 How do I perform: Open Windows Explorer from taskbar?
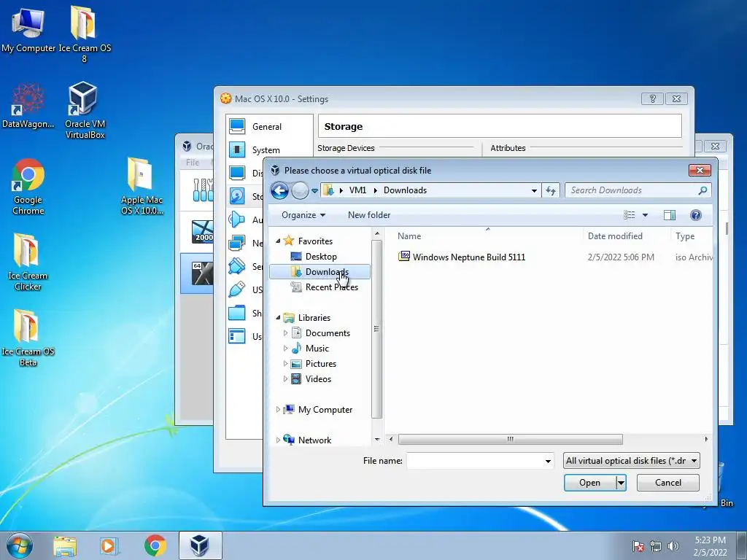pos(65,545)
